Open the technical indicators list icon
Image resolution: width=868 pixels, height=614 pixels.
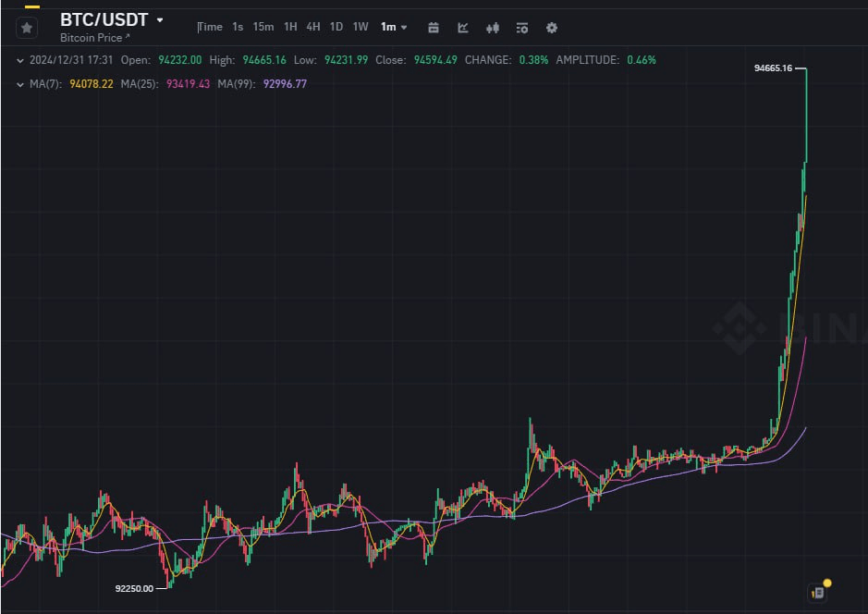pyautogui.click(x=522, y=28)
